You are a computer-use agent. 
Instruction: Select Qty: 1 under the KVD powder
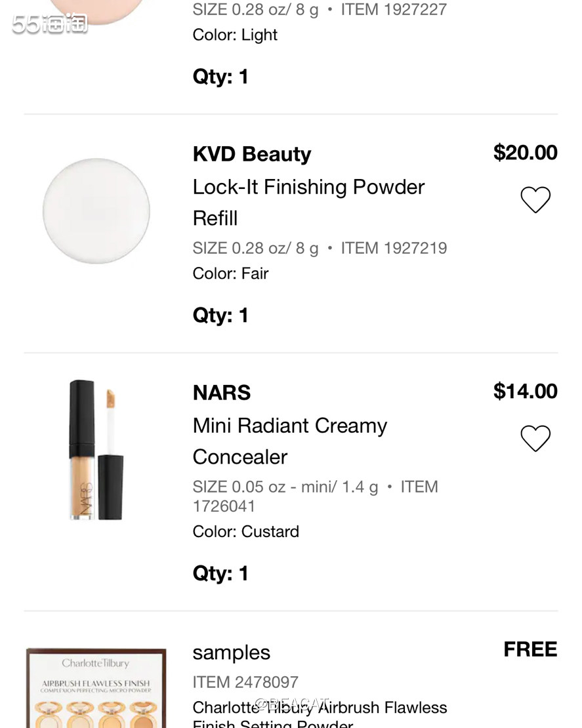[220, 315]
